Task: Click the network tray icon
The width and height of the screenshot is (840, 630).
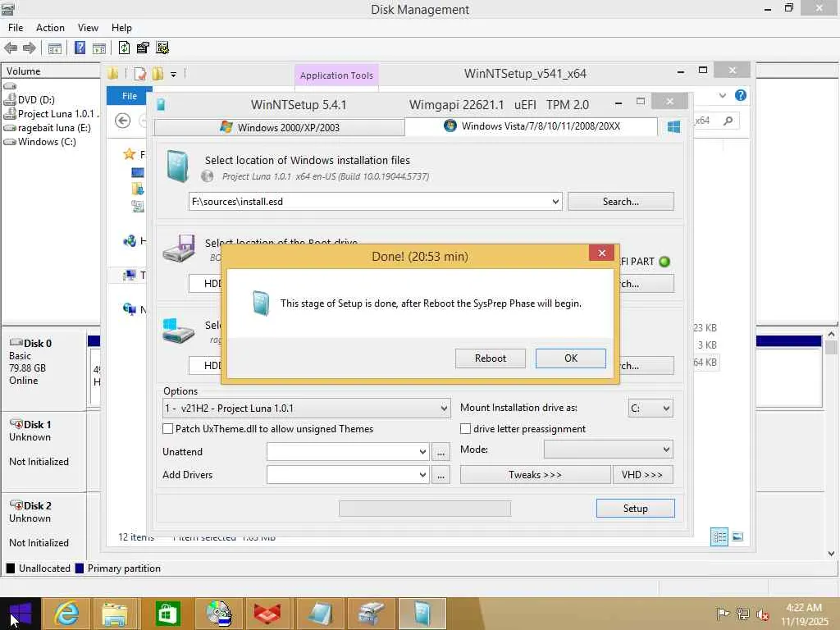Action: pyautogui.click(x=742, y=614)
